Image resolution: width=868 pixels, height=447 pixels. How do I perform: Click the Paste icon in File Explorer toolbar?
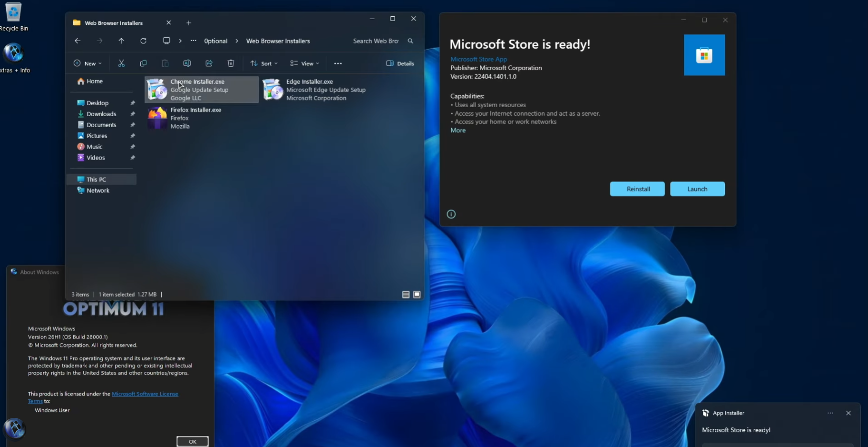[x=165, y=63]
